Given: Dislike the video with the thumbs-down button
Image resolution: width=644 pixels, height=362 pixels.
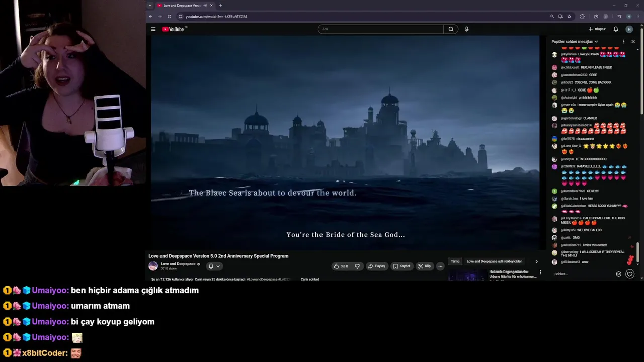Looking at the screenshot, I should [357, 266].
